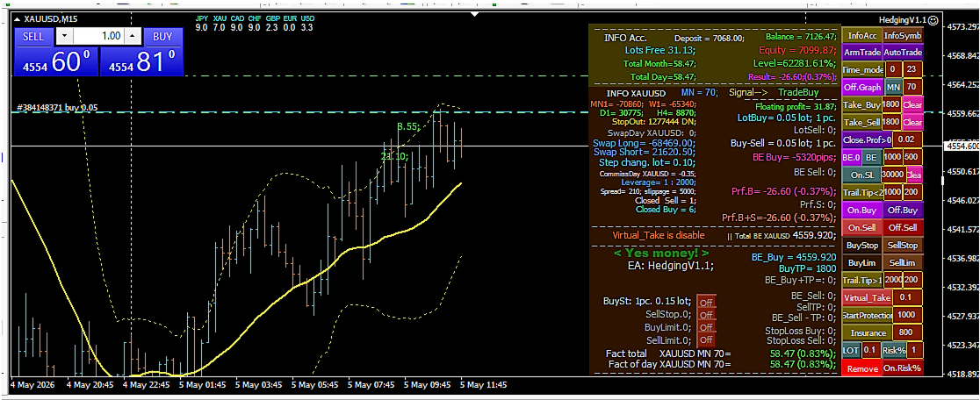The image size is (980, 400).
Task: Click the Time_mode end value 23
Action: (x=913, y=69)
